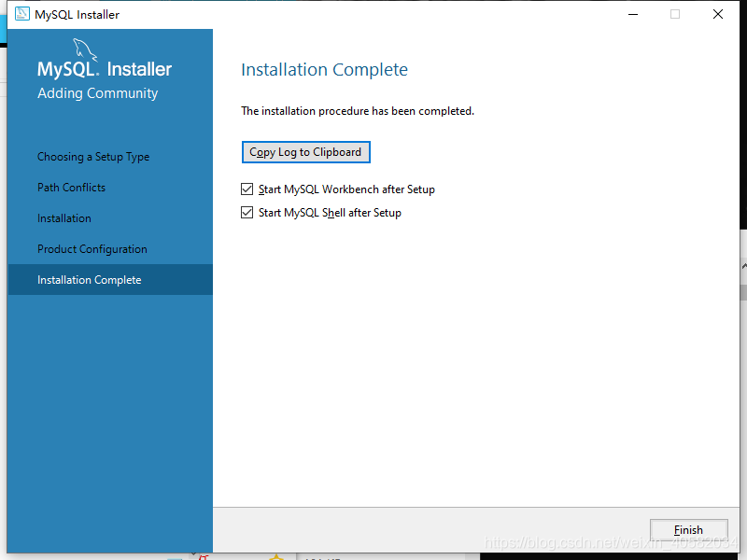Click 'The installation procedure has been completed.' text
This screenshot has width=747, height=560.
(358, 111)
